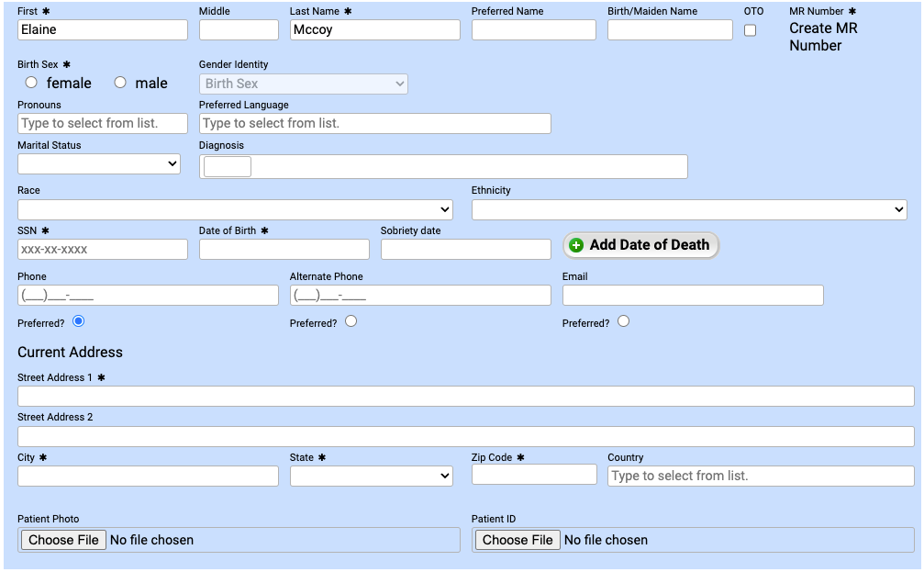
Task: Select the female birth sex radio button
Action: click(30, 82)
